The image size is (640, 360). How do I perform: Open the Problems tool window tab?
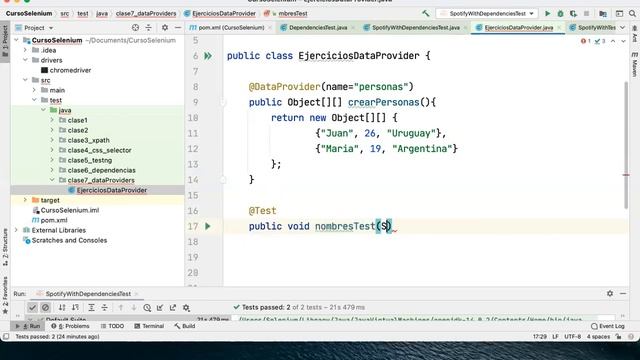70,326
